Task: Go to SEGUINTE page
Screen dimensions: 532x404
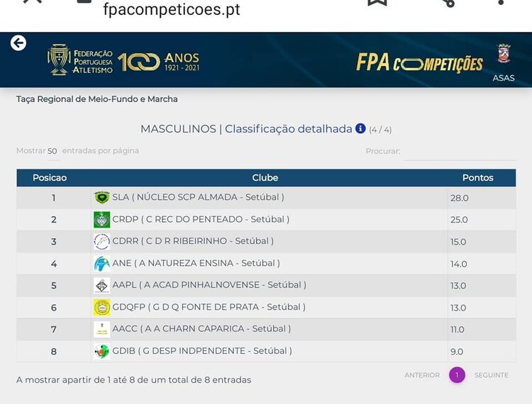Action: pos(491,375)
